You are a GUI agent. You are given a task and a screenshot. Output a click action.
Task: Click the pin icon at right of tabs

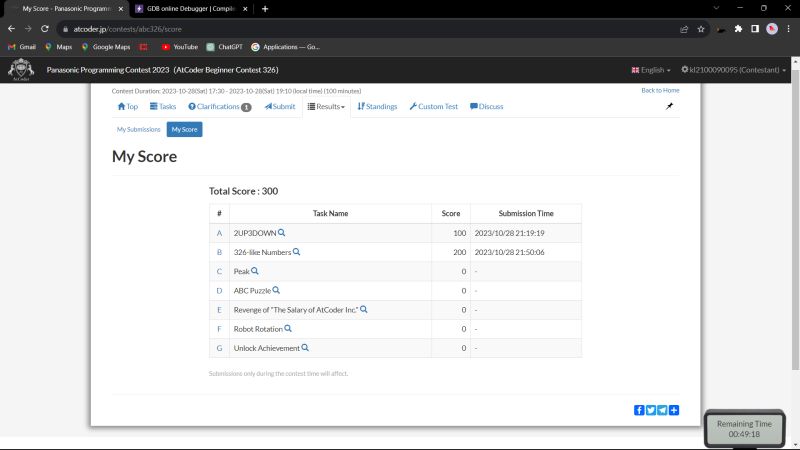click(669, 106)
